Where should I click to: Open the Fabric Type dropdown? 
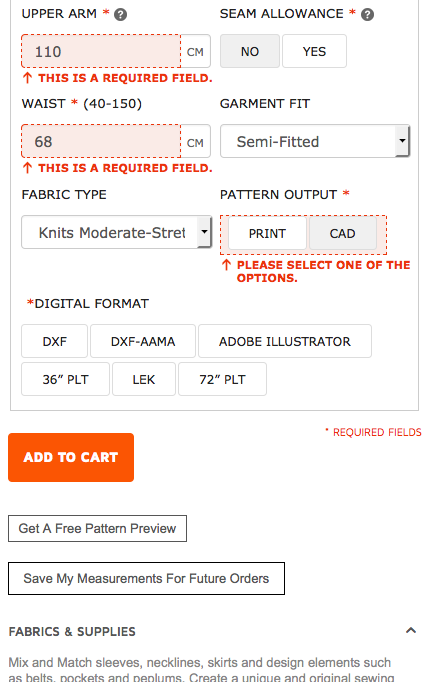[x=117, y=232]
